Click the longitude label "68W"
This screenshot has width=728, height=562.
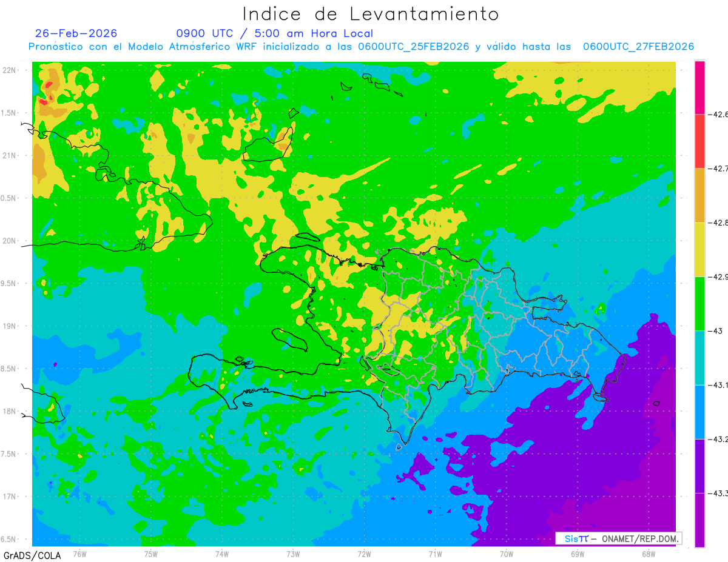click(648, 554)
